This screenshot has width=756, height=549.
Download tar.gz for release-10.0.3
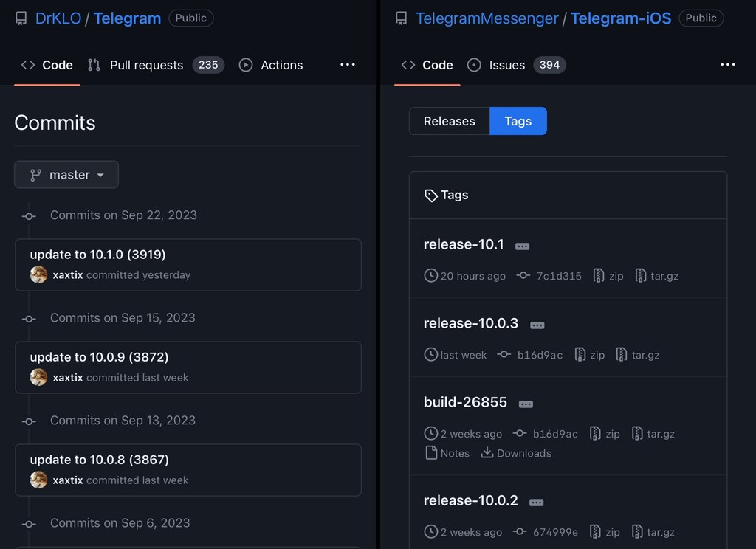(x=637, y=355)
